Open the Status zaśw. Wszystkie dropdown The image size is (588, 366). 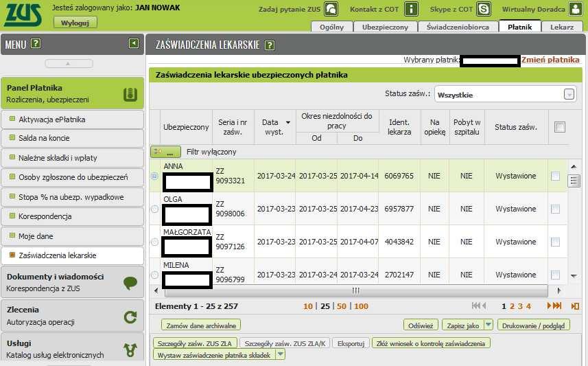(505, 95)
